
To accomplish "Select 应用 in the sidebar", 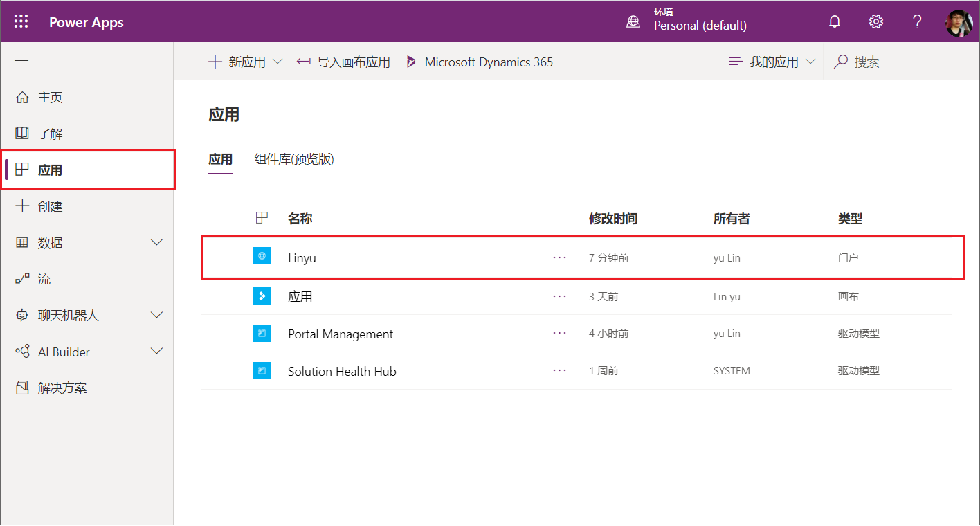I will point(87,170).
